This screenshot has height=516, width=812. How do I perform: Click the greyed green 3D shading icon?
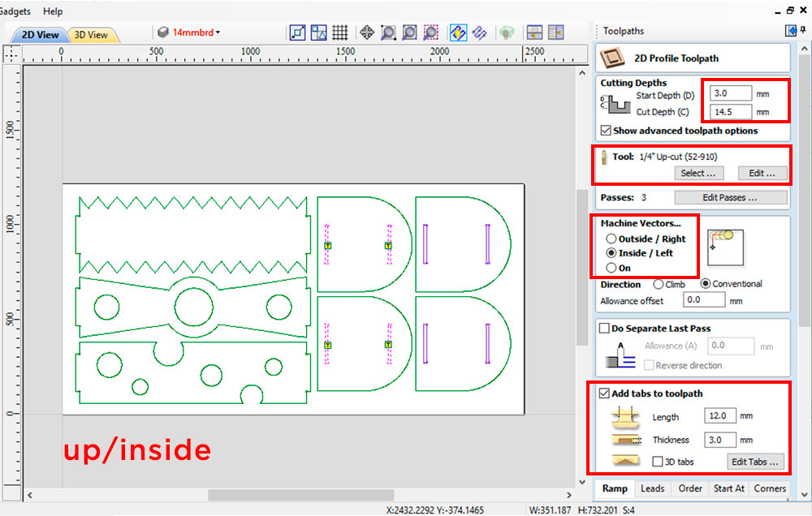(x=507, y=32)
